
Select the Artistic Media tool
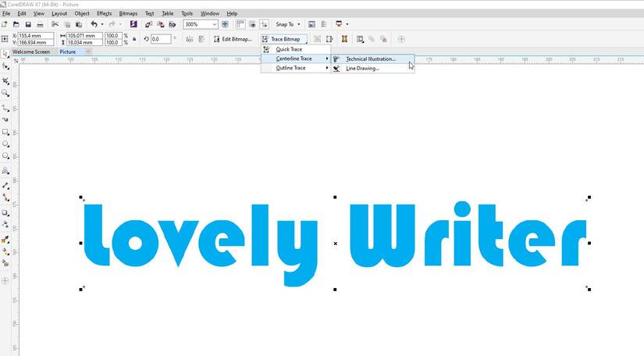click(x=5, y=120)
